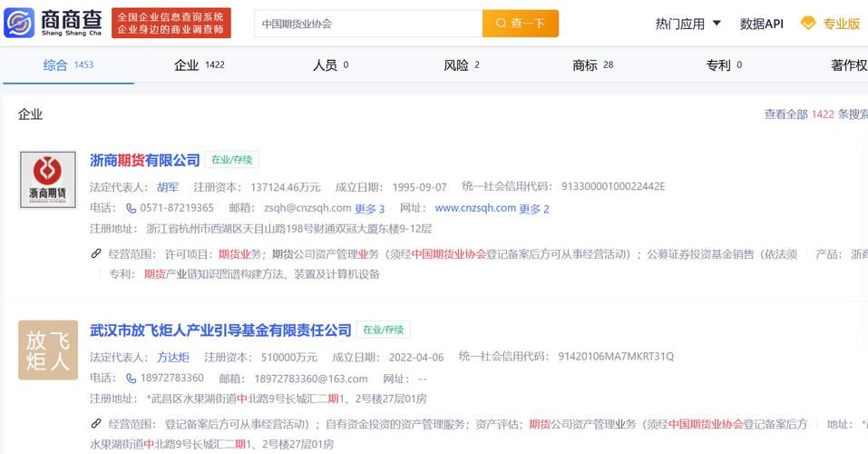
Task: Click the diamond icon beside 专业版
Action: (x=808, y=24)
